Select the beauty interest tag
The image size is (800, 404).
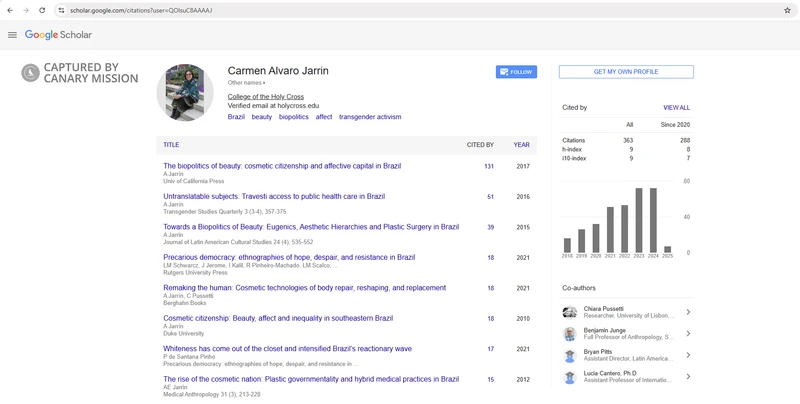tap(262, 117)
